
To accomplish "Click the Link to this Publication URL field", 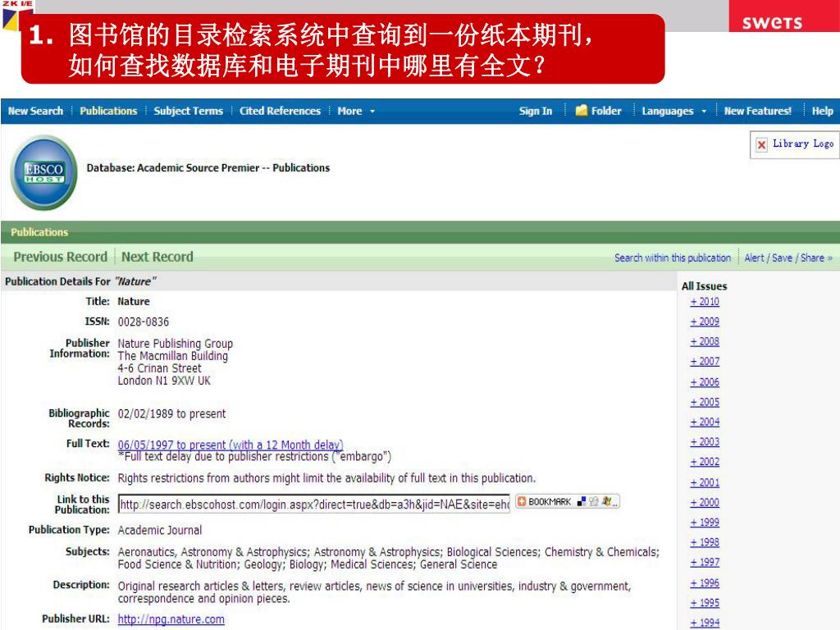I will point(314,504).
